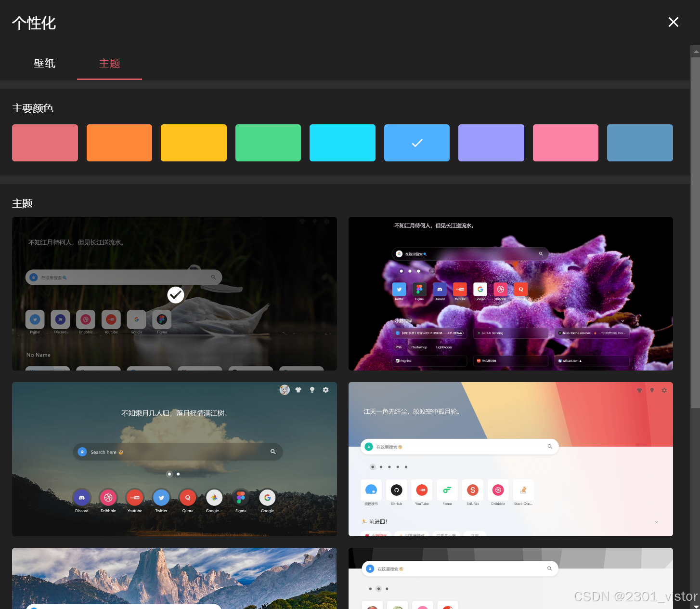Select the rocky mountain theme thumbnail

click(174, 578)
